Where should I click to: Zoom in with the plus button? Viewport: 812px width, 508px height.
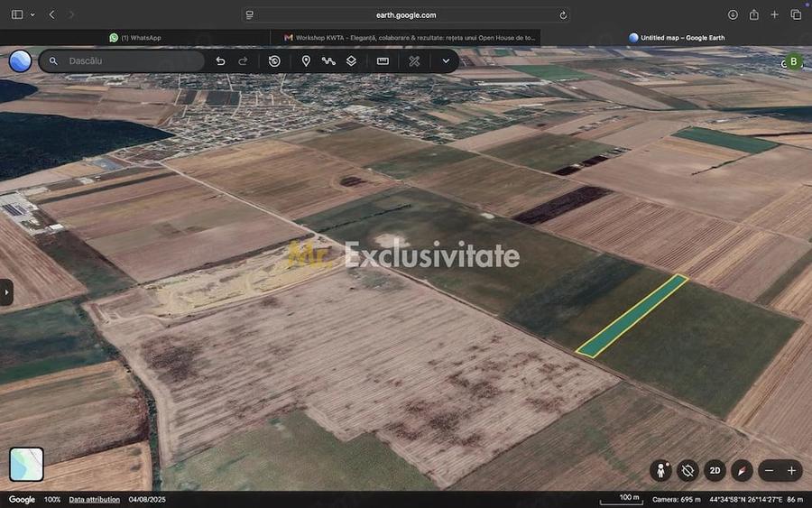coord(792,471)
